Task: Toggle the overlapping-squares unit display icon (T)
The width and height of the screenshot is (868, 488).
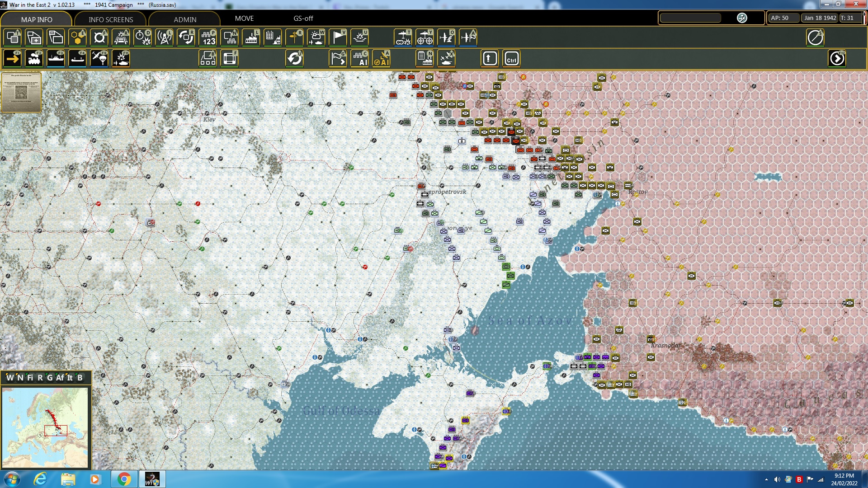Action: 13,38
